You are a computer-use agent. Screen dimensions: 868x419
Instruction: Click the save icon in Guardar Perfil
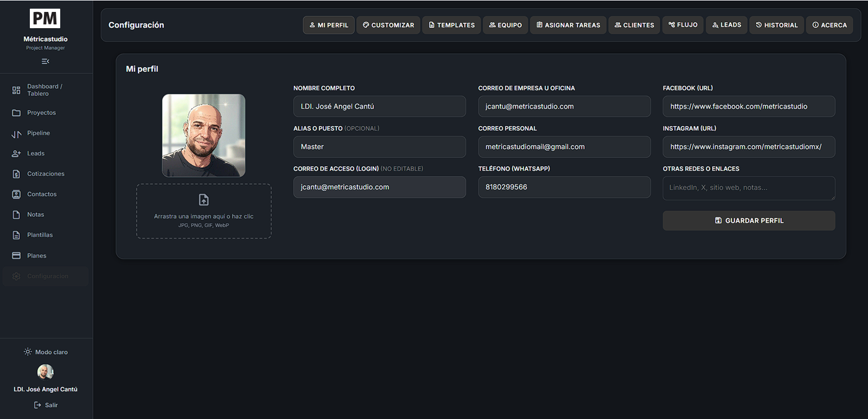[x=718, y=221]
